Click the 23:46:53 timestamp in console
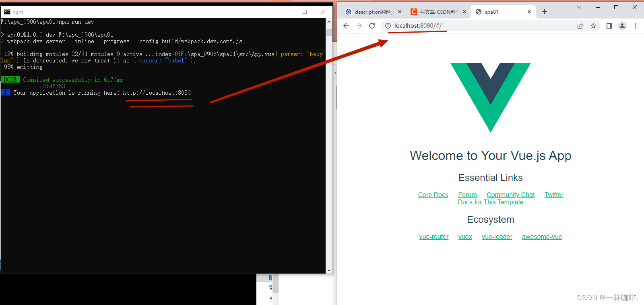Screen dimensions: 644x305 point(52,86)
